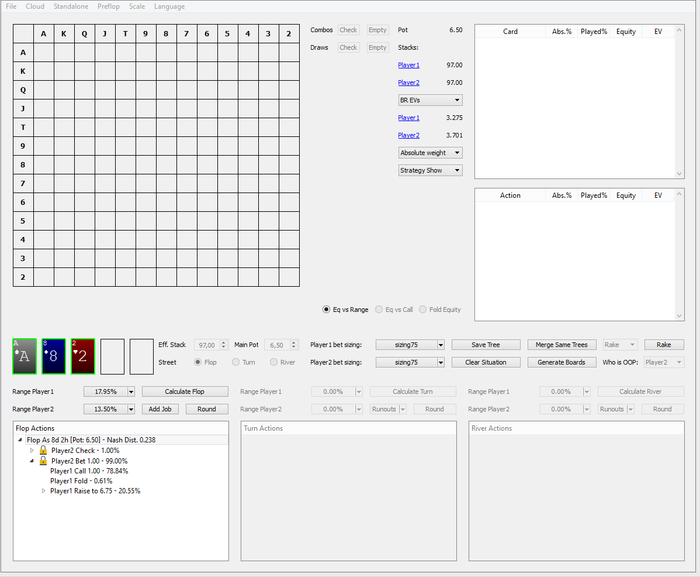Open Player1 EV link showing 3.275
Screen dimensions: 700x577
(x=408, y=118)
